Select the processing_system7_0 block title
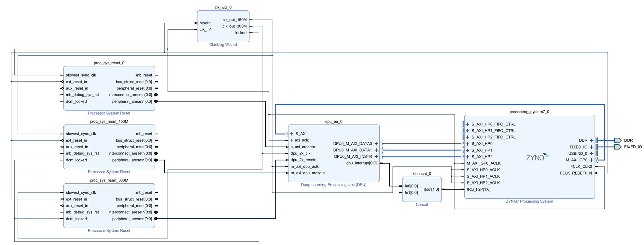Viewport: 644px width, 245px height. (x=529, y=112)
